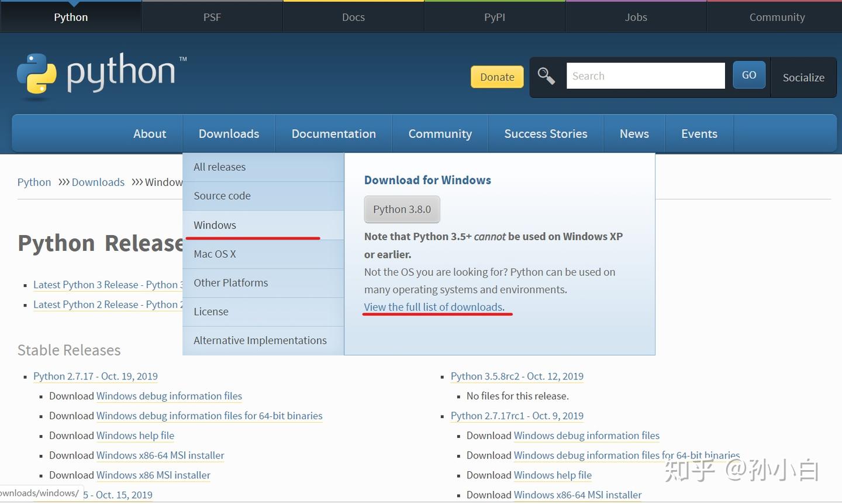Open Python 3.5.8rc2 release link

[x=517, y=377]
